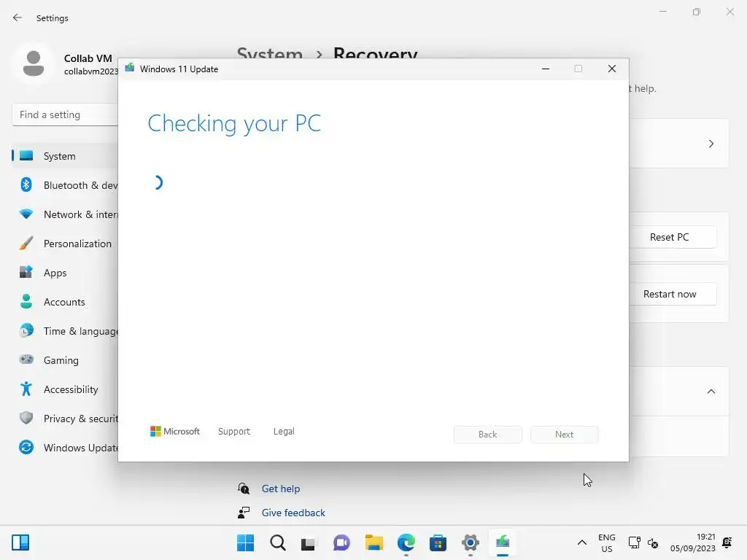Open the Get help link

click(281, 489)
